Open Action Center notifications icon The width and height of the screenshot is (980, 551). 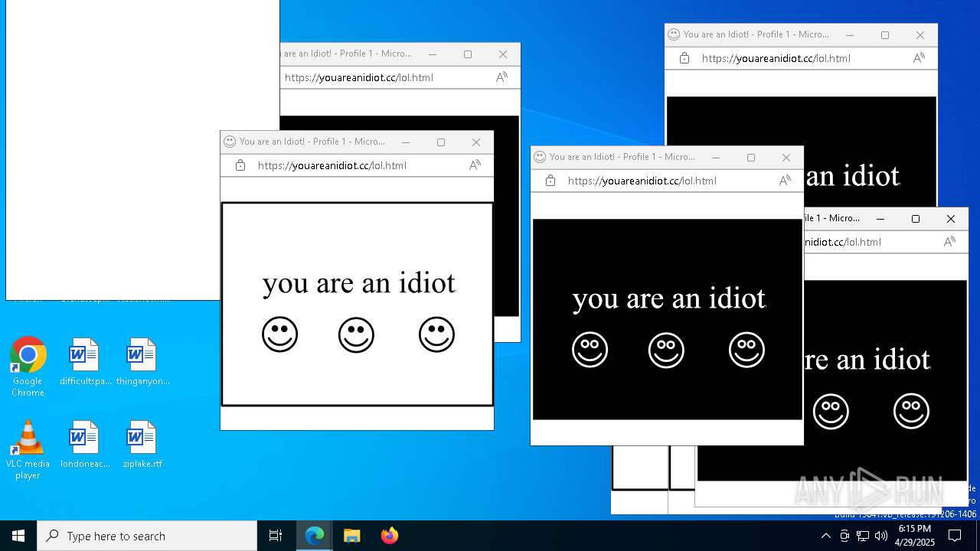[x=955, y=536]
